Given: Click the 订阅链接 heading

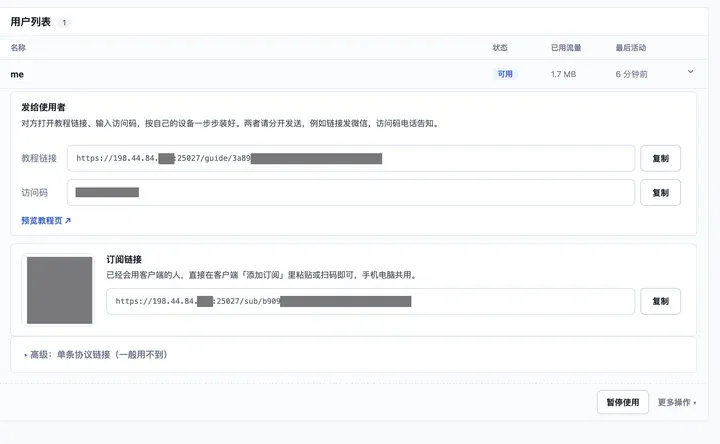Looking at the screenshot, I should 124,259.
